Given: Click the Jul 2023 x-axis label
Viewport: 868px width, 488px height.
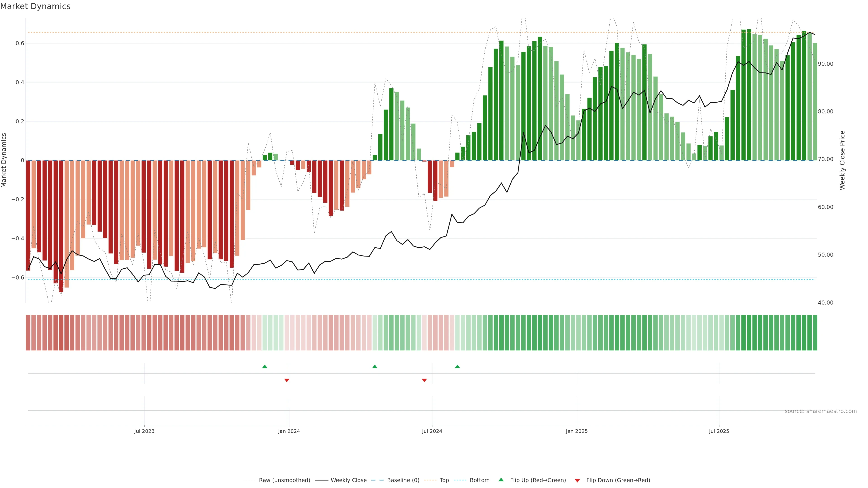Looking at the screenshot, I should pos(144,431).
